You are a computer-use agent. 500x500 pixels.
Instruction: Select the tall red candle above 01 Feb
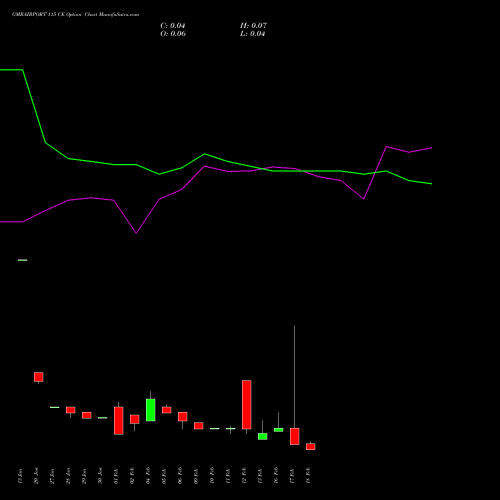(119, 421)
